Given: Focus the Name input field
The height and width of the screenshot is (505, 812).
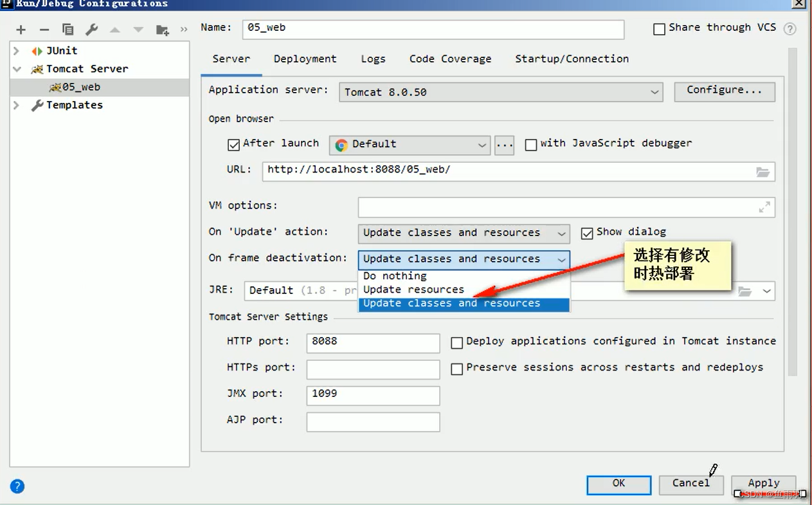Looking at the screenshot, I should [433, 29].
